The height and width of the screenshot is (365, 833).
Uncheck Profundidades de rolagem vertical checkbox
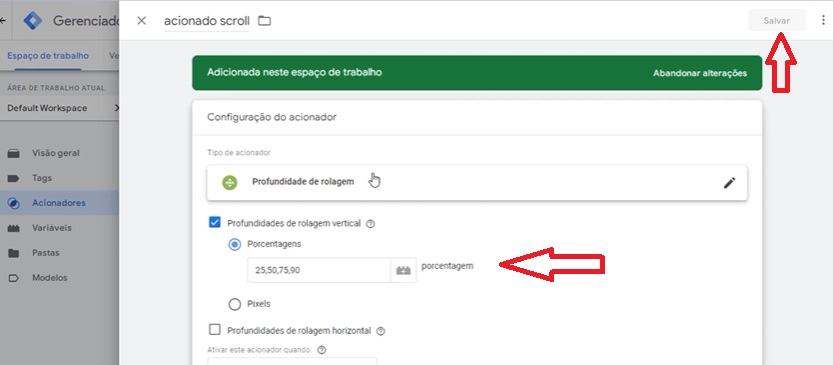(x=215, y=223)
